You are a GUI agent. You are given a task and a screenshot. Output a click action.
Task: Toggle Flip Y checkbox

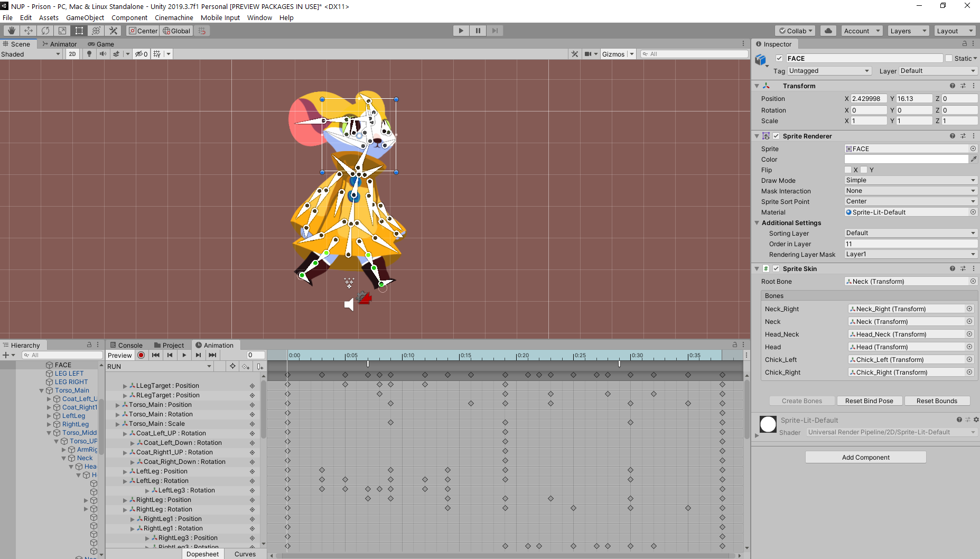pos(864,170)
